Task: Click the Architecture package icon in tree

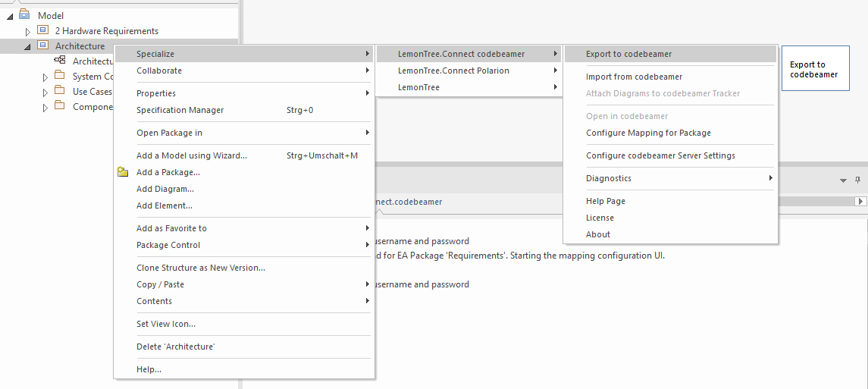Action: (x=42, y=45)
